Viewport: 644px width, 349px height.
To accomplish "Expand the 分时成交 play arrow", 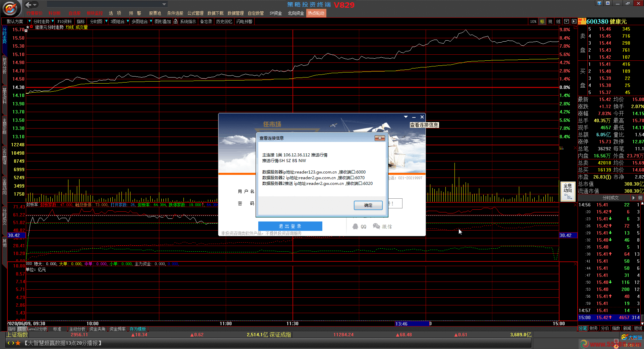I will 634,198.
